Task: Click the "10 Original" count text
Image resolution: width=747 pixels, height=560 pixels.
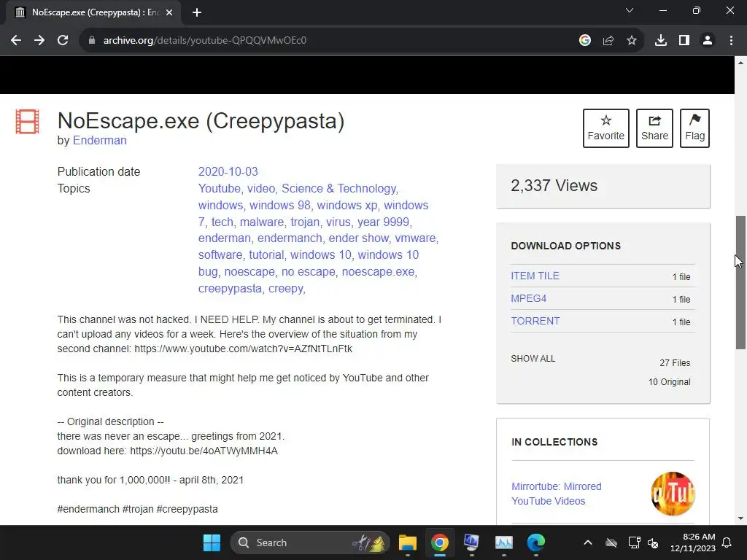Action: click(x=670, y=382)
